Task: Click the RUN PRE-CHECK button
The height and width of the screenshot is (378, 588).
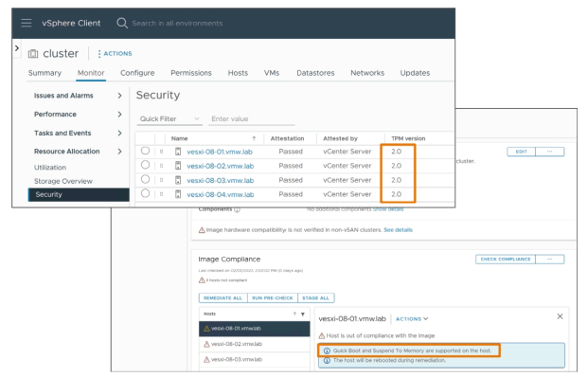Action: (273, 297)
